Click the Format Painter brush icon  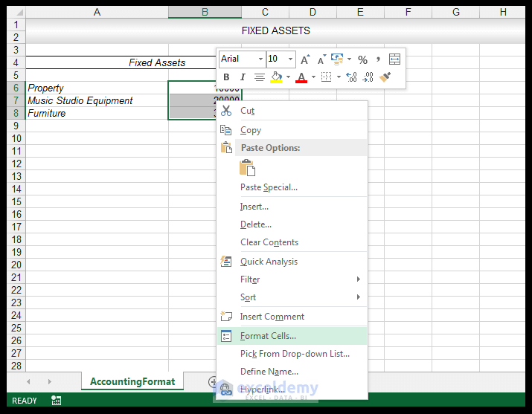385,77
